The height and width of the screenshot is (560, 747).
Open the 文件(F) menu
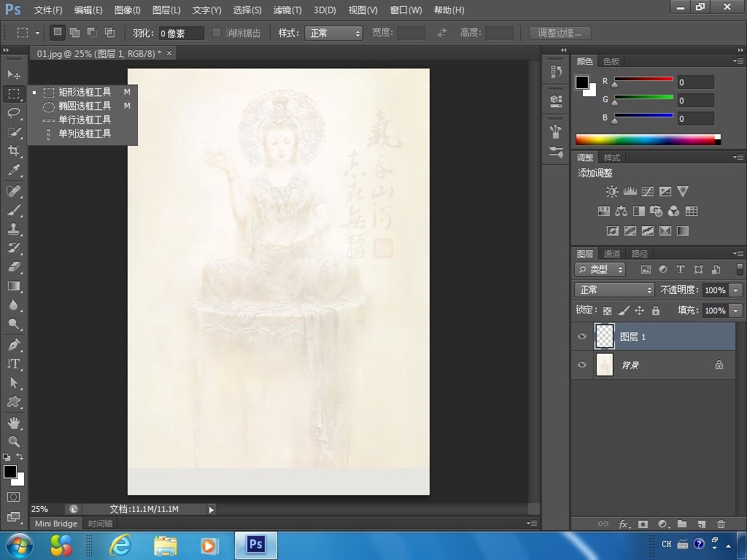tap(48, 10)
